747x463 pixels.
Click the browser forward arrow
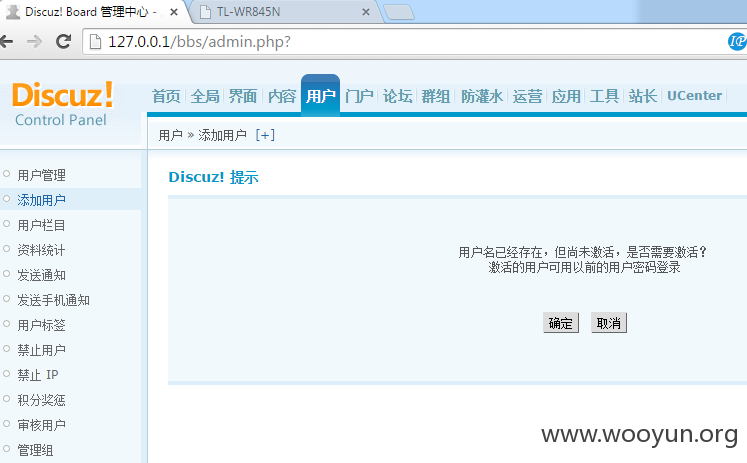click(x=34, y=42)
